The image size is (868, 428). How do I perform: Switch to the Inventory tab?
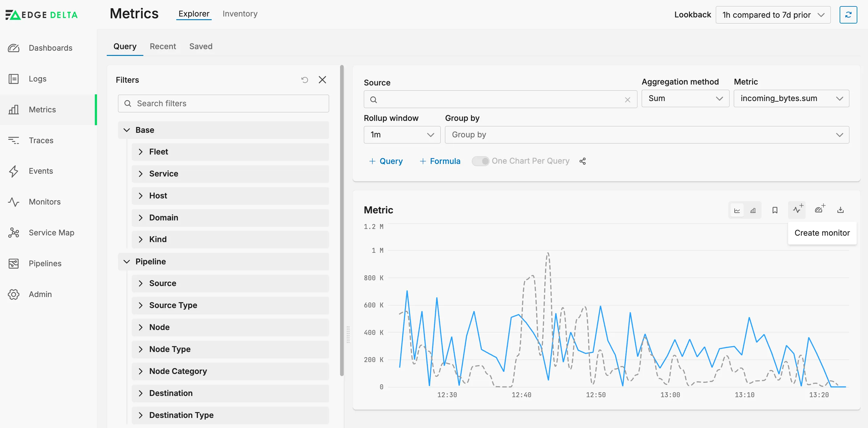click(240, 14)
